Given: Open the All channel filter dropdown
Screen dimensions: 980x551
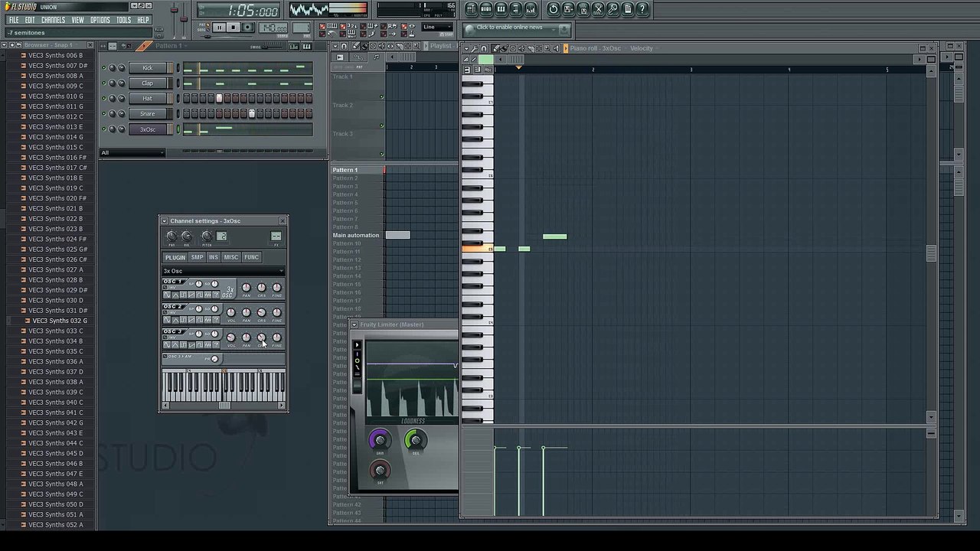Looking at the screenshot, I should click(x=132, y=152).
